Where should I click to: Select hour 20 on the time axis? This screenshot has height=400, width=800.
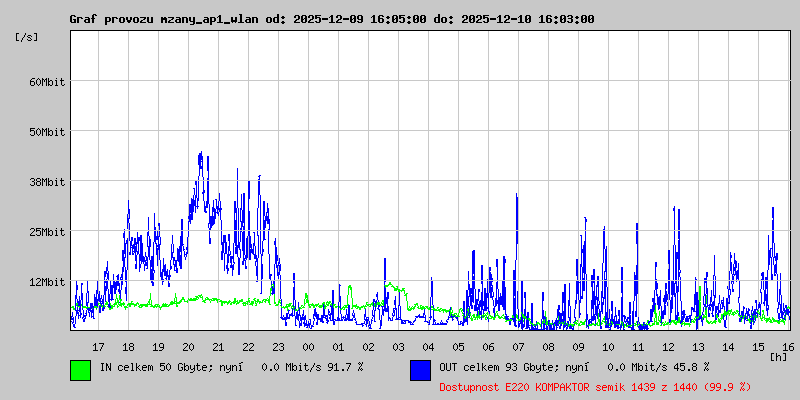188,346
